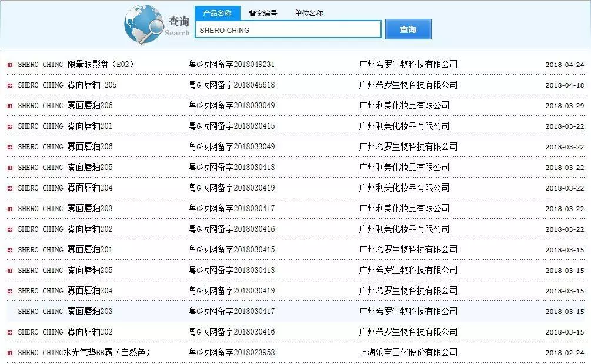Click red bullet for 雾面唇釉202 dated 2018-03-15
The height and width of the screenshot is (364, 591).
pyautogui.click(x=10, y=332)
